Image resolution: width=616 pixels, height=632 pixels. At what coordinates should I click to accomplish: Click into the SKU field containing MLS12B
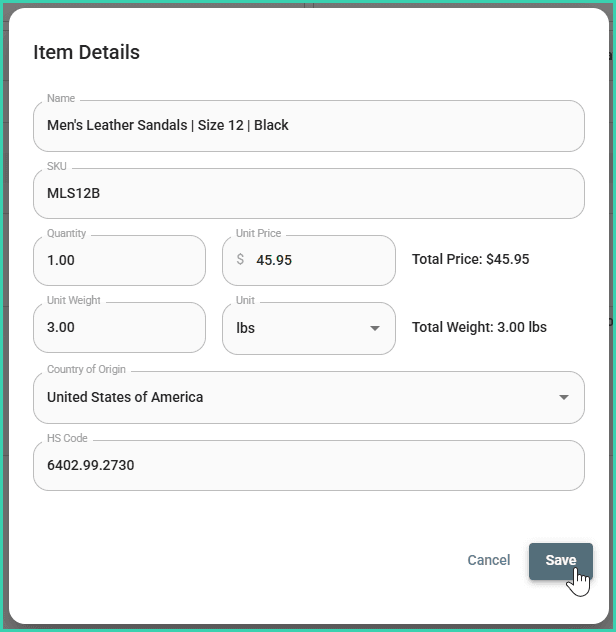308,194
